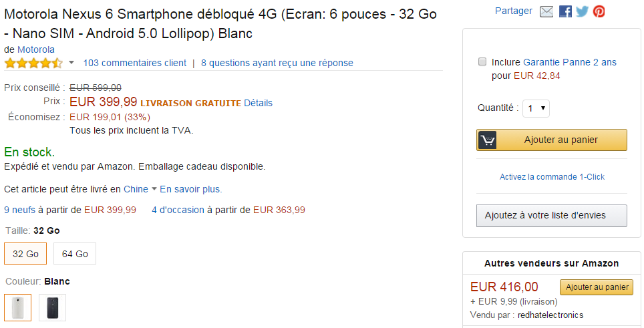This screenshot has height=328, width=644.
Task: Open 8 questions ayant reçu une réponse
Action: point(277,63)
